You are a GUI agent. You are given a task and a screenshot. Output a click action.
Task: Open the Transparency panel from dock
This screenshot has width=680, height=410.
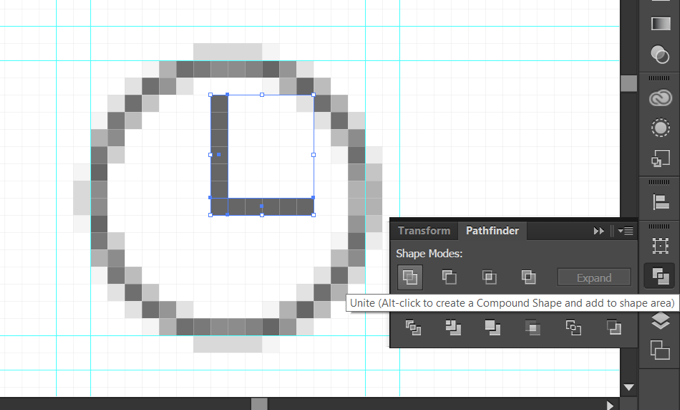click(x=660, y=55)
